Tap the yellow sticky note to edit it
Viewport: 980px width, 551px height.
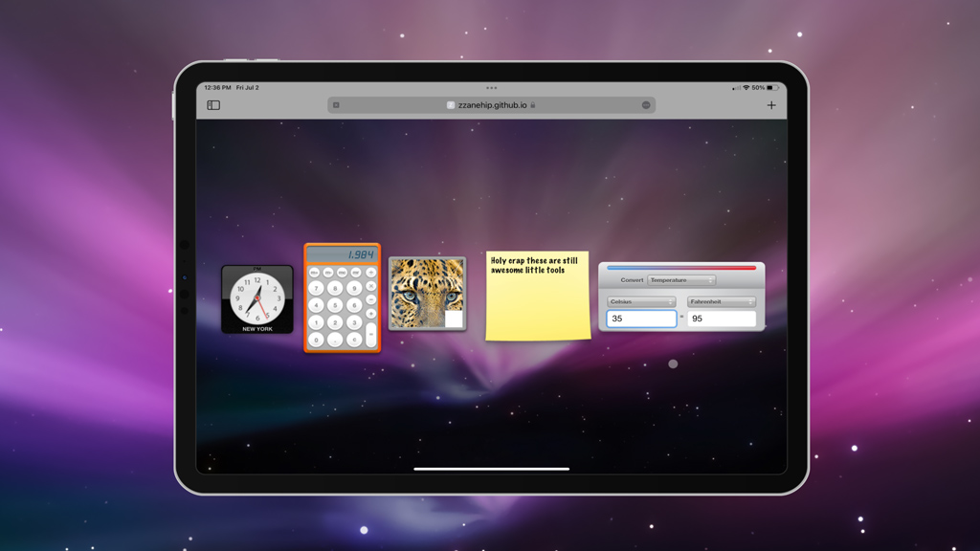coord(537,295)
